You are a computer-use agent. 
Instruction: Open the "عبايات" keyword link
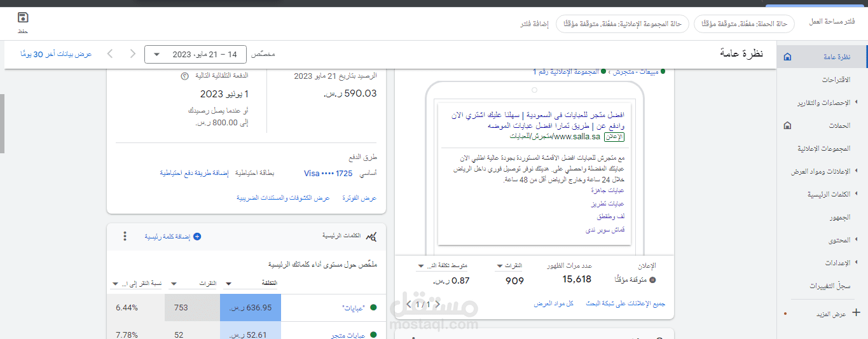(355, 308)
